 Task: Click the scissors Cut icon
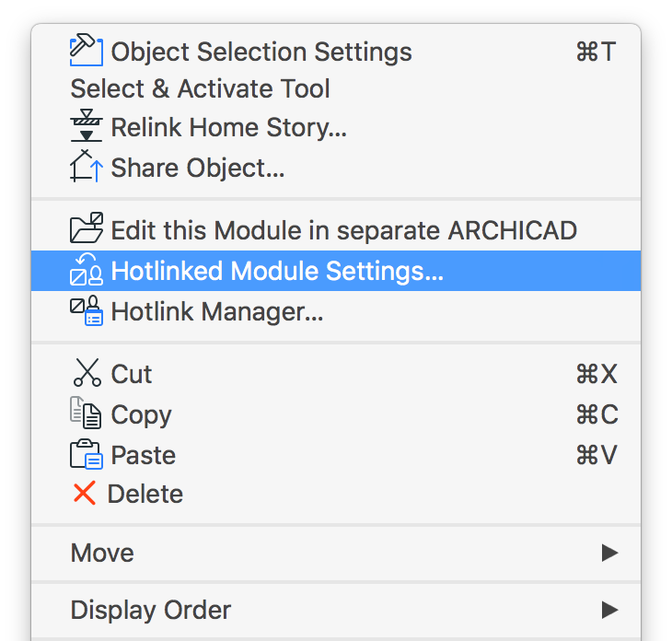[87, 373]
